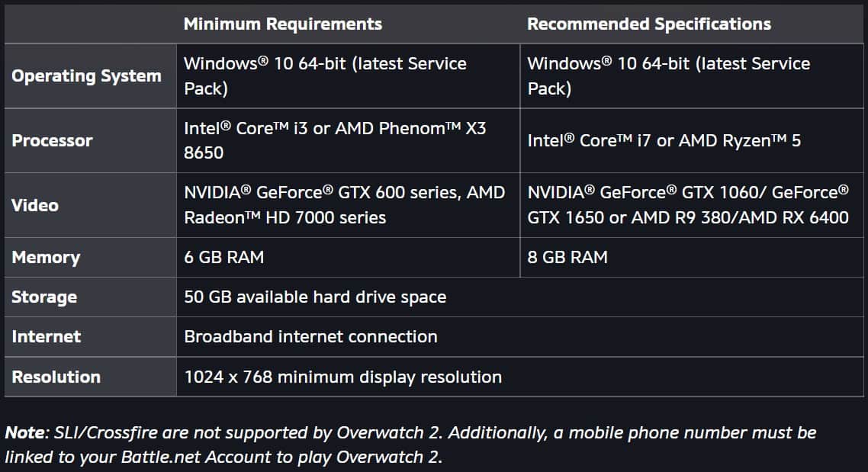The image size is (868, 472).
Task: Click the 6 GB RAM cell
Action: [223, 258]
